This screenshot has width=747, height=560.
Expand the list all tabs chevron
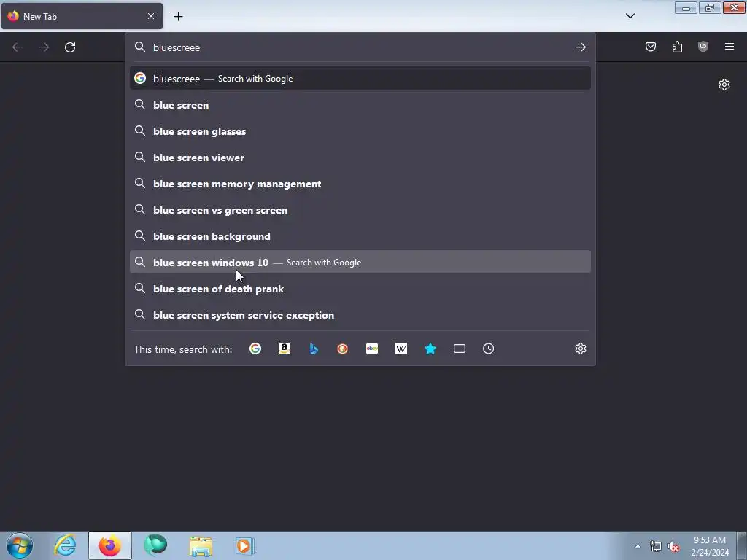[x=630, y=16]
